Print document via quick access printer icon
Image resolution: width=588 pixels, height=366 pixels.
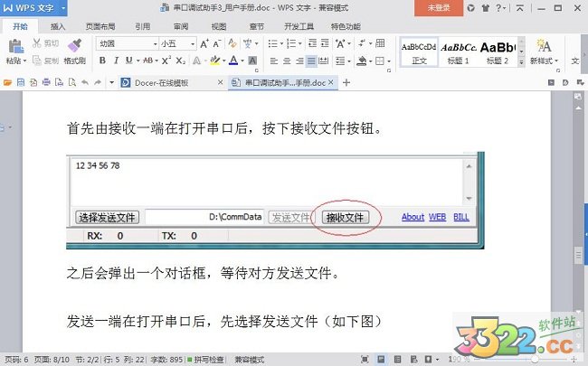[46, 82]
